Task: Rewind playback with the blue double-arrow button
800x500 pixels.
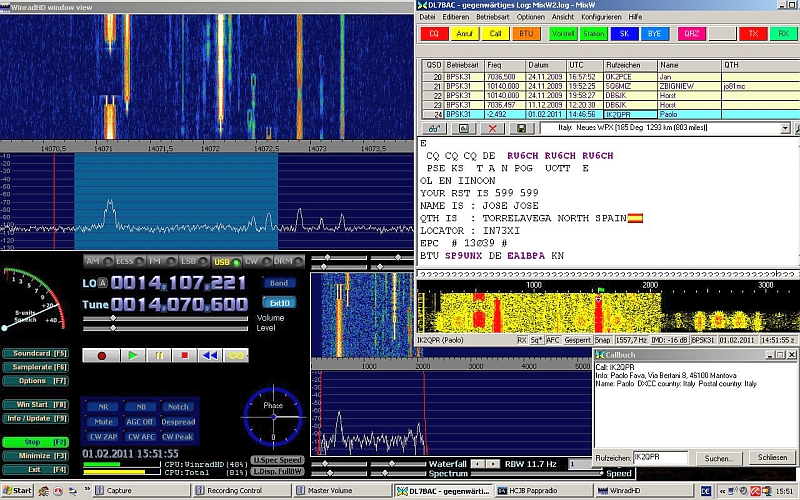Action: point(210,356)
